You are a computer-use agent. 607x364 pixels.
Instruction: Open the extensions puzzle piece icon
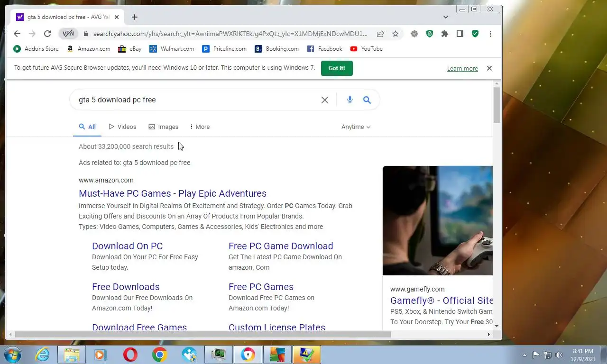[445, 34]
